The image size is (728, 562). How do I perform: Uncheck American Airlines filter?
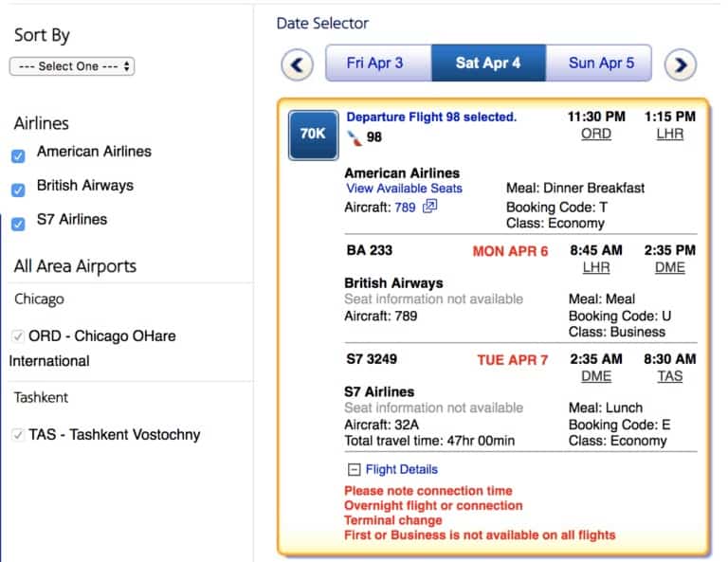(x=18, y=156)
